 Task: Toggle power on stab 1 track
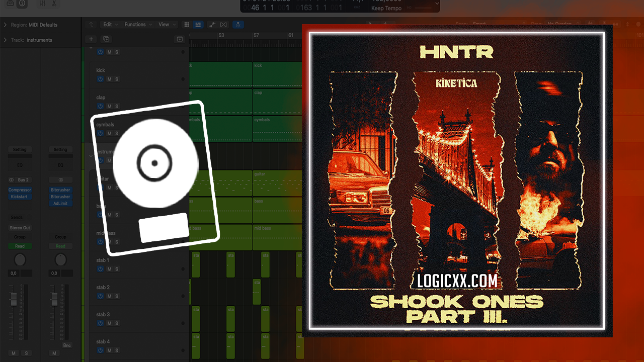click(100, 269)
